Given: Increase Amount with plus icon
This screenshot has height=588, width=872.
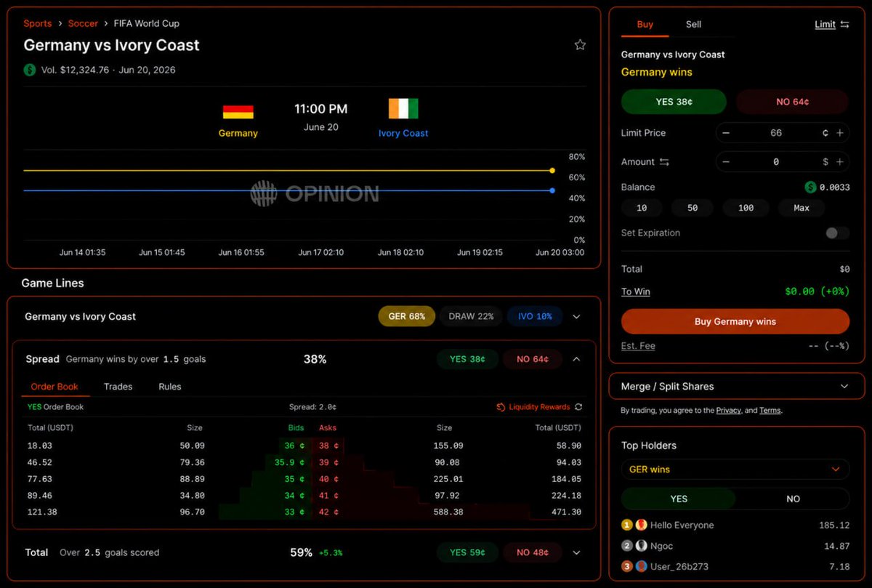Looking at the screenshot, I should tap(840, 162).
